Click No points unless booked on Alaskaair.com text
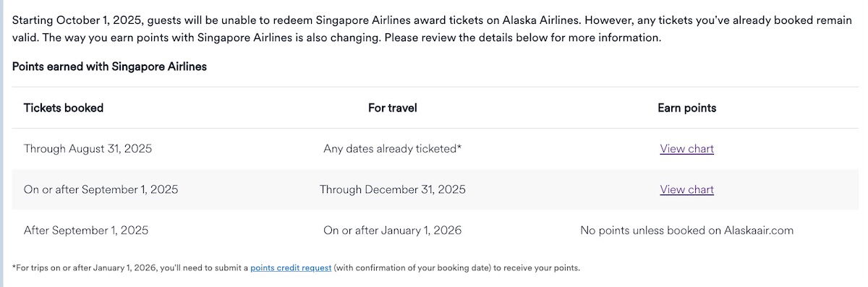 click(x=686, y=231)
